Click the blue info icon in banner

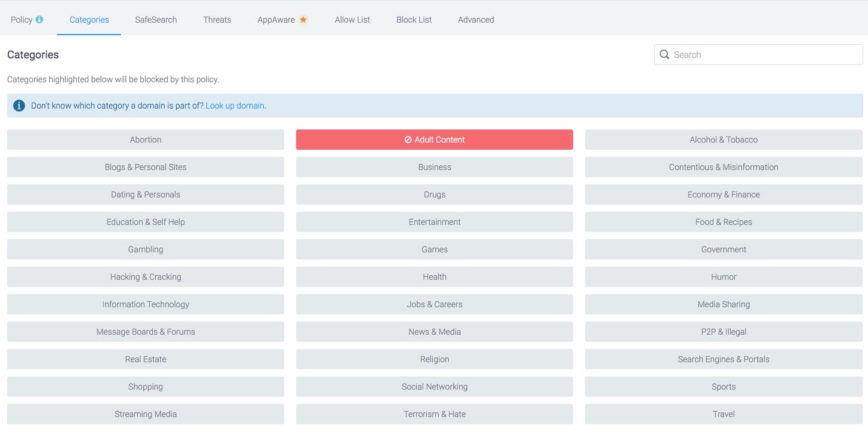(x=19, y=106)
